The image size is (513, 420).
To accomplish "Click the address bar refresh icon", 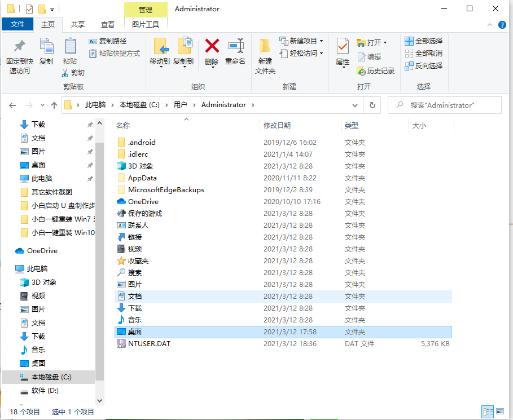I will pyautogui.click(x=371, y=105).
